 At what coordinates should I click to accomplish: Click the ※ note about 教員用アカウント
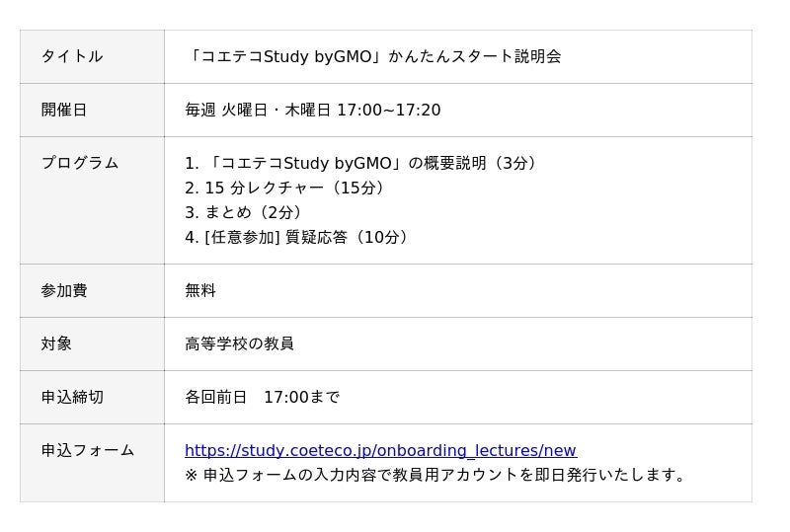point(436,475)
